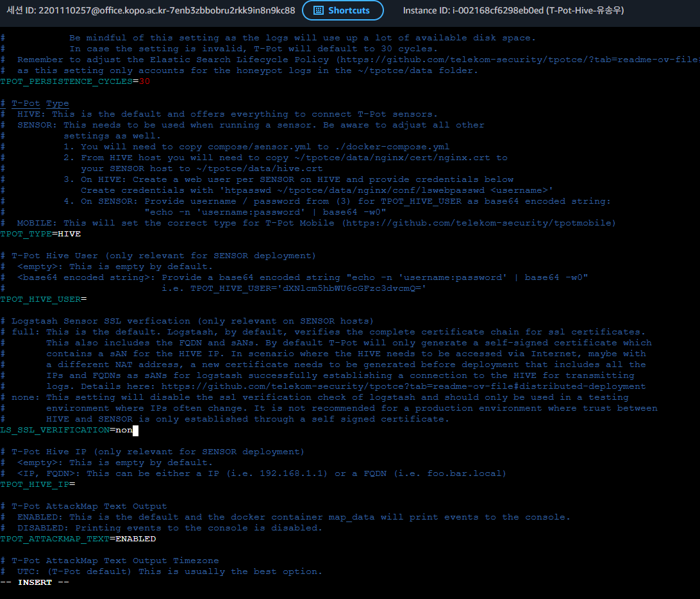Click the TPOT_ATTACKMAP_TEXT=ENABLED line
The image size is (700, 599).
tap(78, 539)
